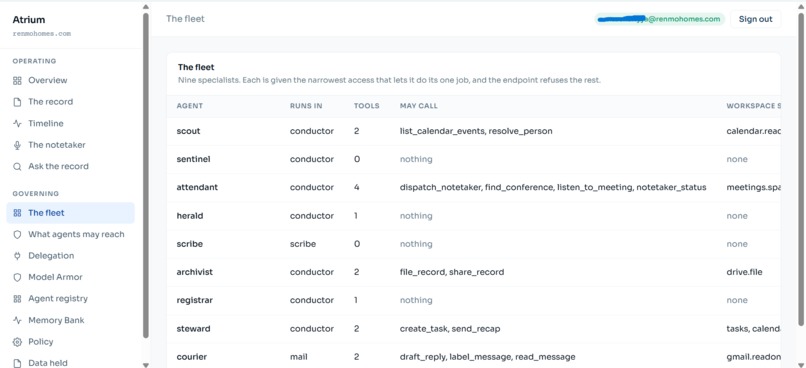Click The fleet grid icon in sidebar

(17, 213)
